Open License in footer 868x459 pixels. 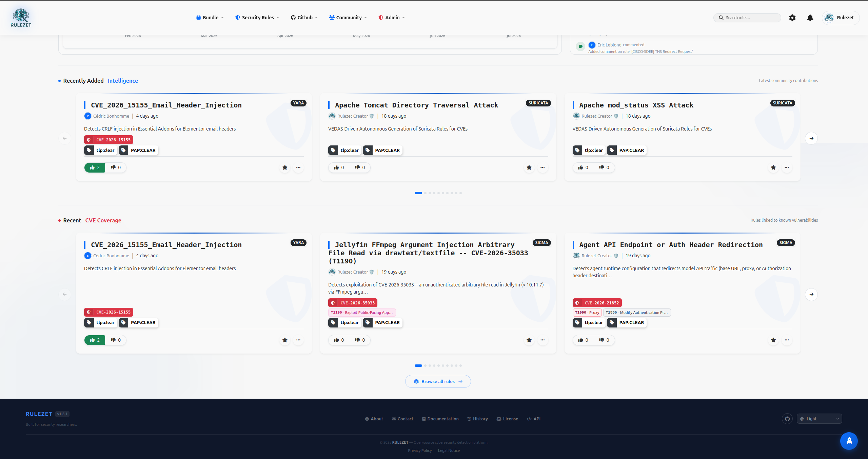pyautogui.click(x=507, y=419)
